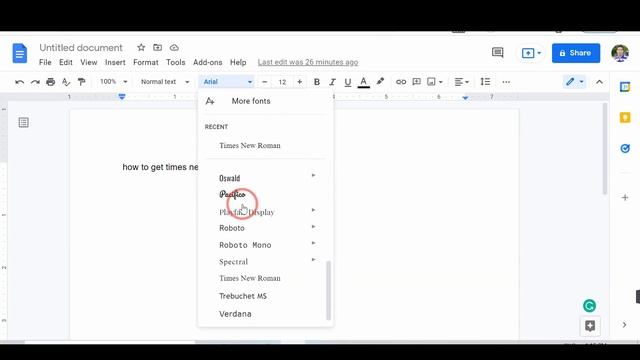Open the text alignment dropdown
This screenshot has height=360, width=640.
click(462, 82)
